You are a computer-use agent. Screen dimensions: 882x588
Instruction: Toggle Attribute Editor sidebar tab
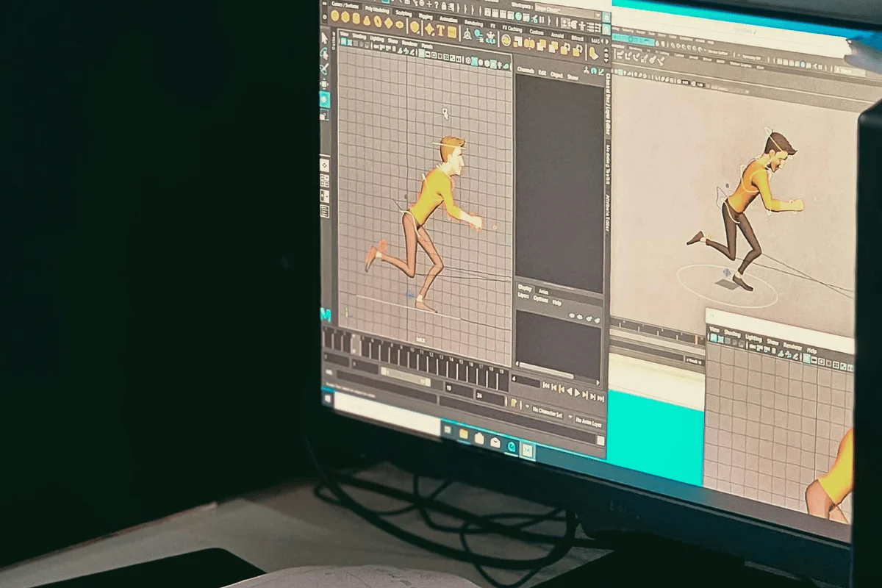point(608,212)
